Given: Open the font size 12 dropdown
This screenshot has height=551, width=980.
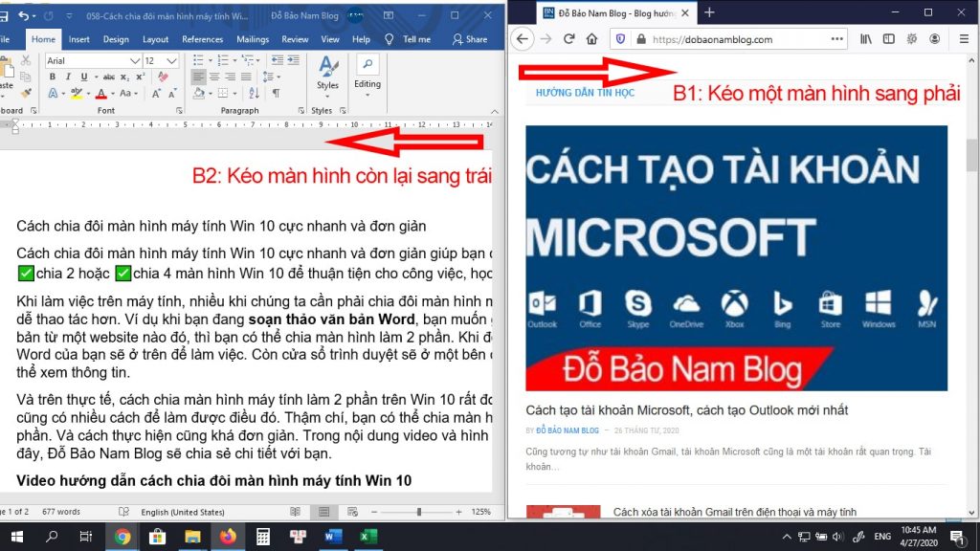Looking at the screenshot, I should 171,60.
